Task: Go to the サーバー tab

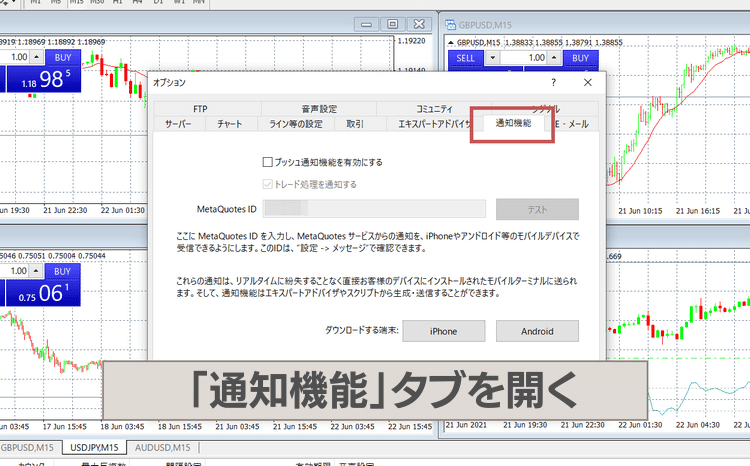Action: [179, 124]
